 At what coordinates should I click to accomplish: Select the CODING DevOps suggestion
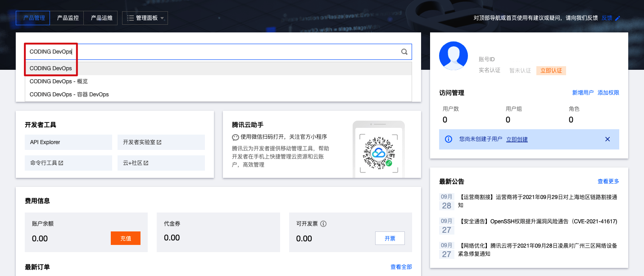(218, 68)
